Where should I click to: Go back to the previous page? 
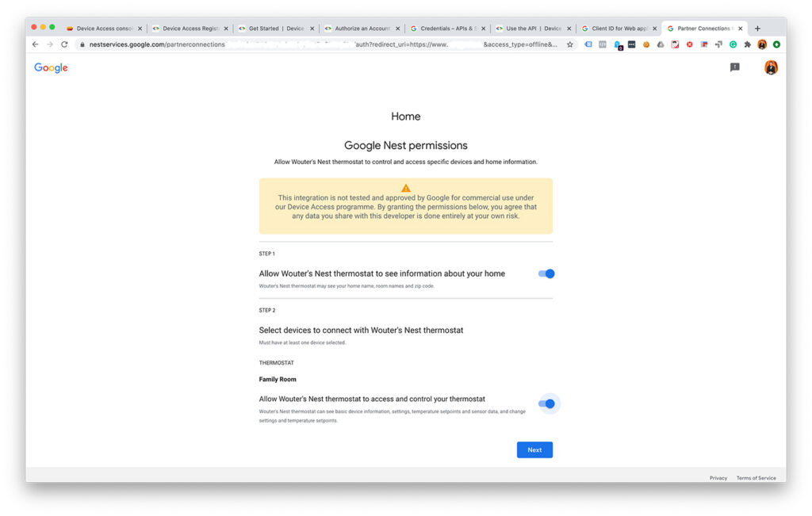click(35, 44)
